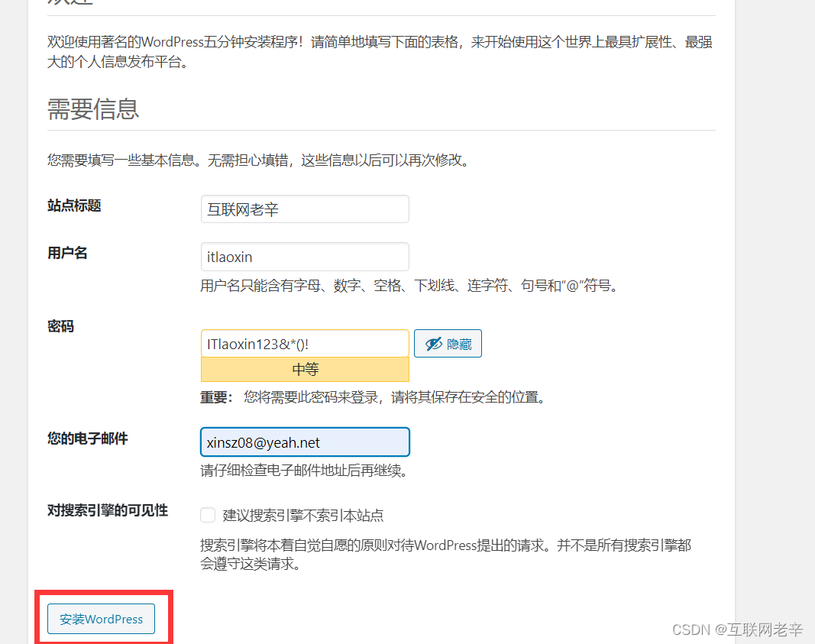The height and width of the screenshot is (644, 815).
Task: Click the search engine request explanation paragraph
Action: click(x=446, y=555)
